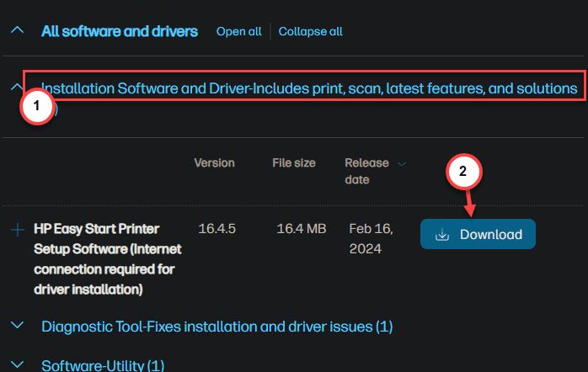This screenshot has width=588, height=372.
Task: Collapse the Installation Software and Driver chevron
Action: pos(16,88)
